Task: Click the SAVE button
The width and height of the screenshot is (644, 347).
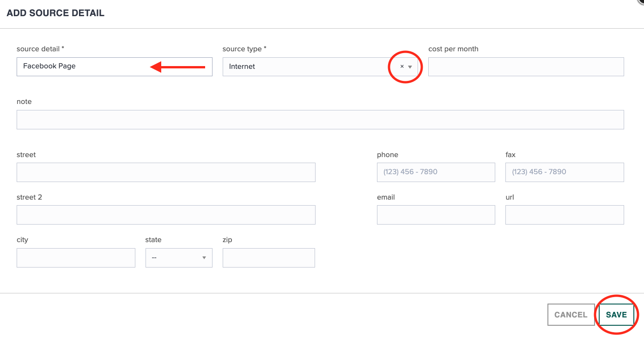Action: [x=616, y=314]
